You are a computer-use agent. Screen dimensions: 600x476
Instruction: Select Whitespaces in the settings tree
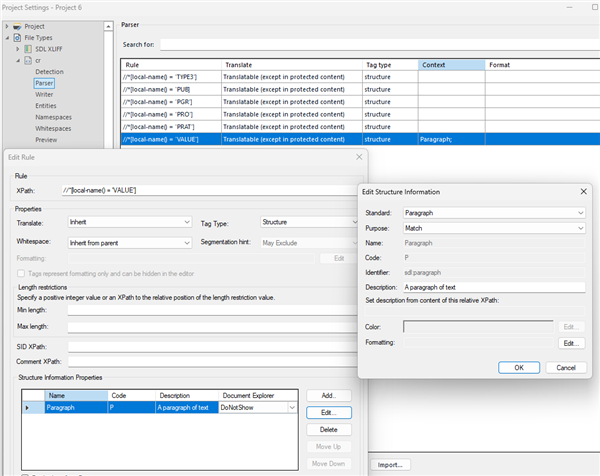(x=53, y=129)
